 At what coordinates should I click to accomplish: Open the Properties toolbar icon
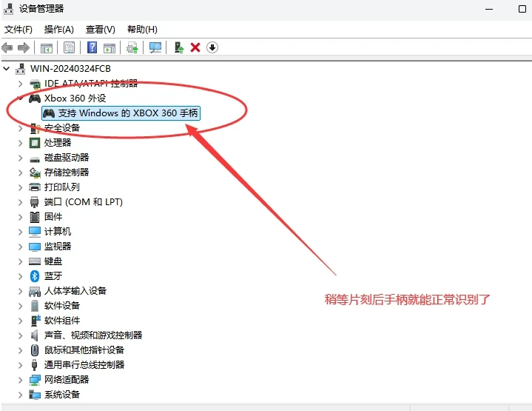click(x=70, y=47)
